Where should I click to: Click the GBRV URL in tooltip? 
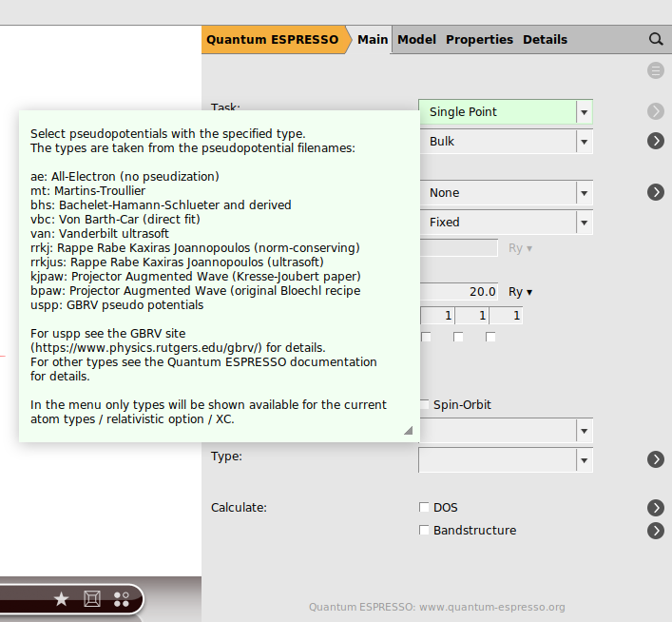(x=145, y=347)
